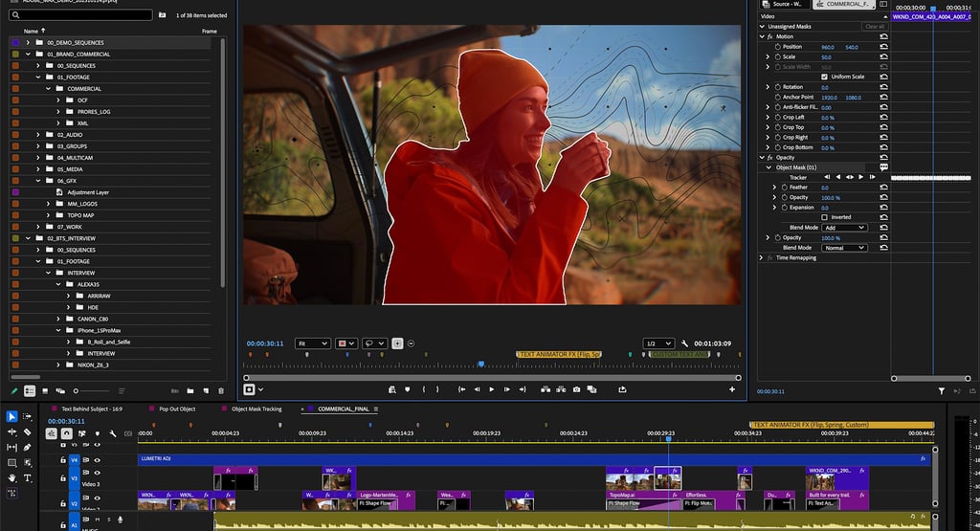
Task: Open the Fit zoom level dropdown
Action: point(313,343)
